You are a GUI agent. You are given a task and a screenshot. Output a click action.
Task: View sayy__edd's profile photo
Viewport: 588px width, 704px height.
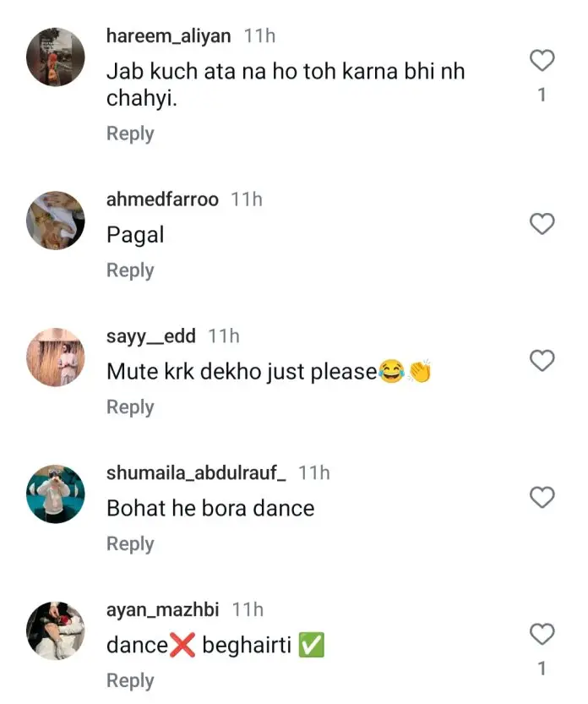(x=56, y=357)
